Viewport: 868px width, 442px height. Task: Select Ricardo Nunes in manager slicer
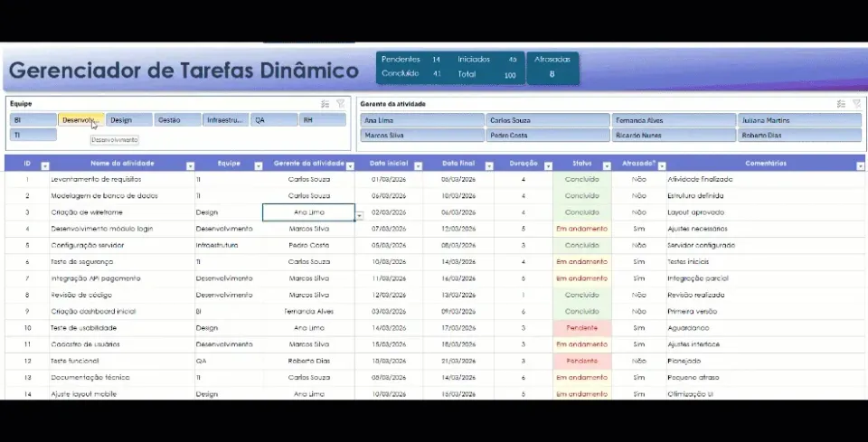pos(673,135)
